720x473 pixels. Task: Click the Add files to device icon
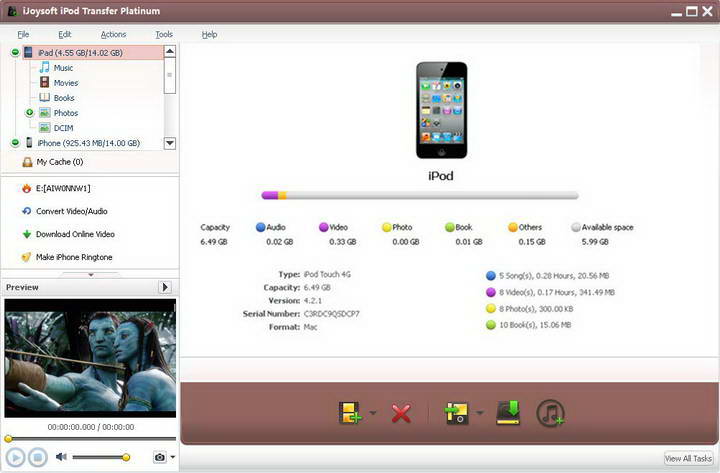(x=350, y=413)
